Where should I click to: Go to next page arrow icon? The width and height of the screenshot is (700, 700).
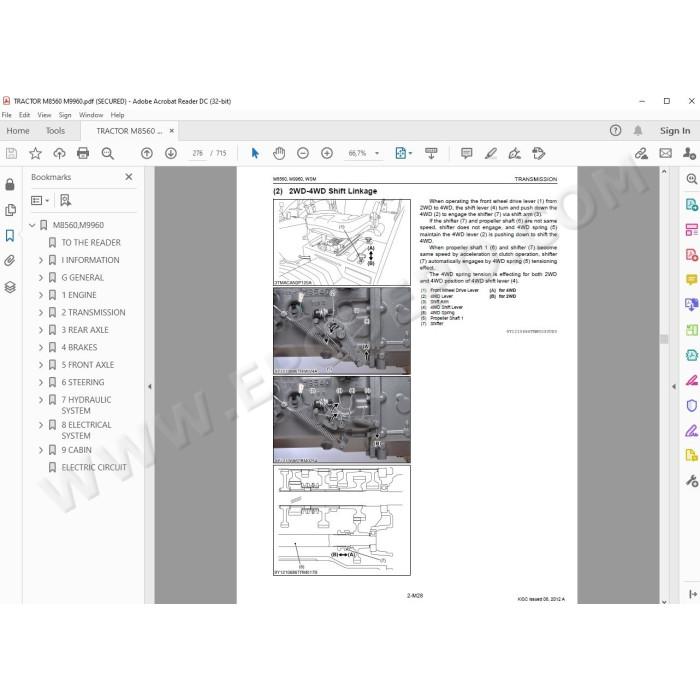pos(171,154)
